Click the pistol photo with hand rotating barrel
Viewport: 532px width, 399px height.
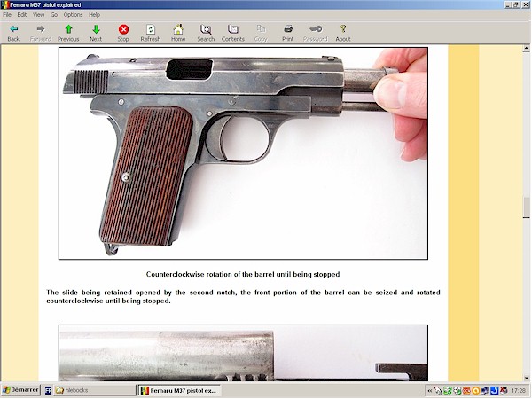[243, 153]
